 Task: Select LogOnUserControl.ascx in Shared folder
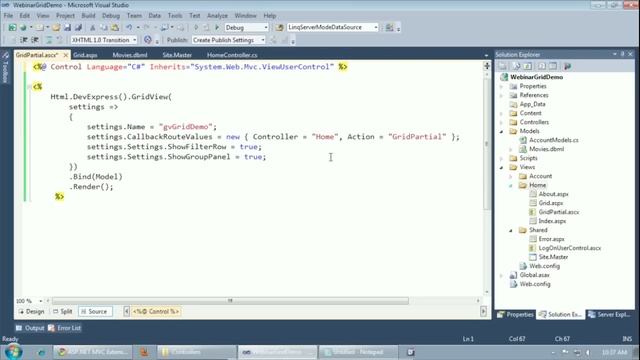569,248
